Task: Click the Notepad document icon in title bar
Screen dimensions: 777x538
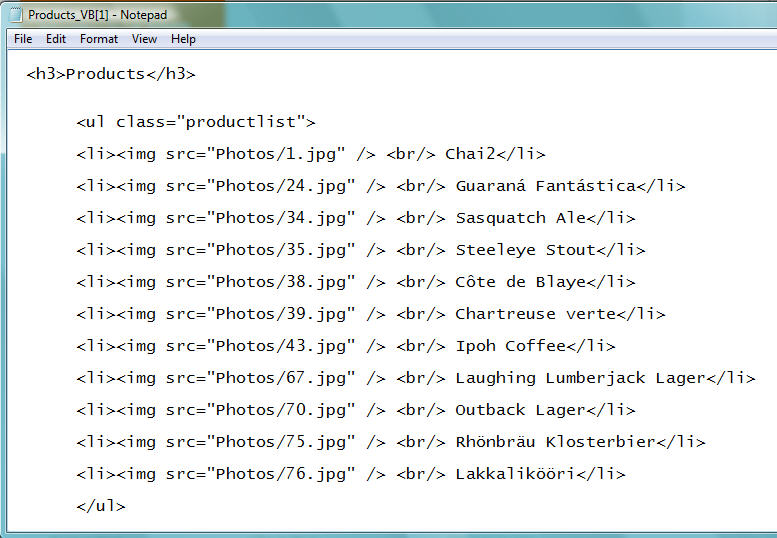Action: [16, 15]
